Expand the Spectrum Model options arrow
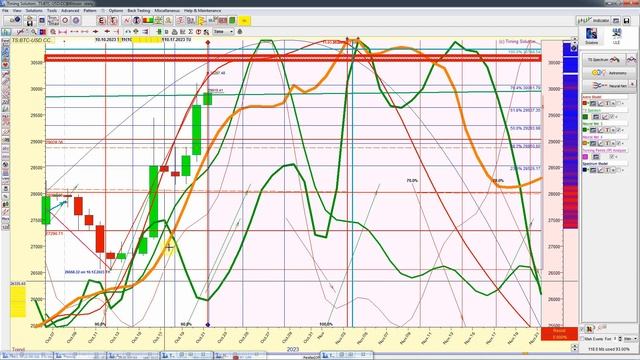Viewport: 640px width, 360px height. point(623,170)
